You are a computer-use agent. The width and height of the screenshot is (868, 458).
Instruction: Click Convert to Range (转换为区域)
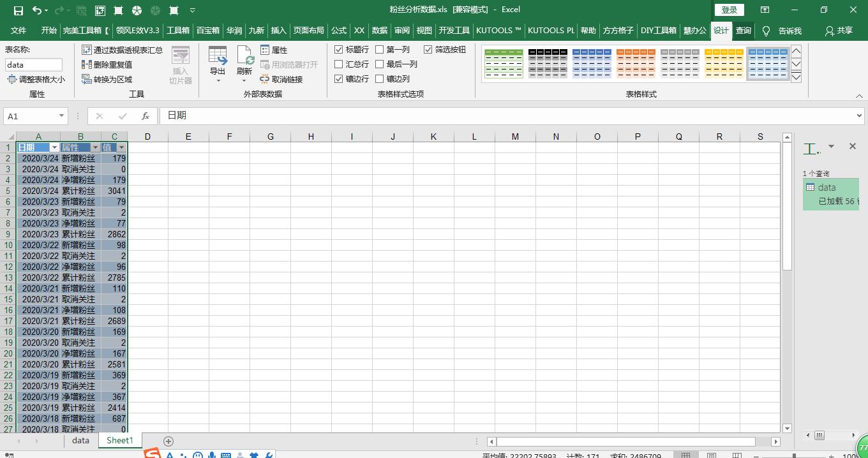[x=107, y=79]
